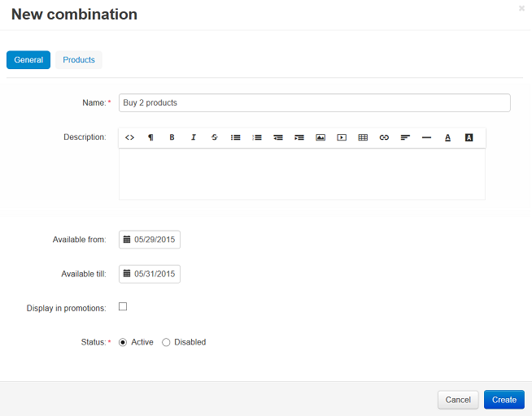Open text alignment options

(x=405, y=137)
